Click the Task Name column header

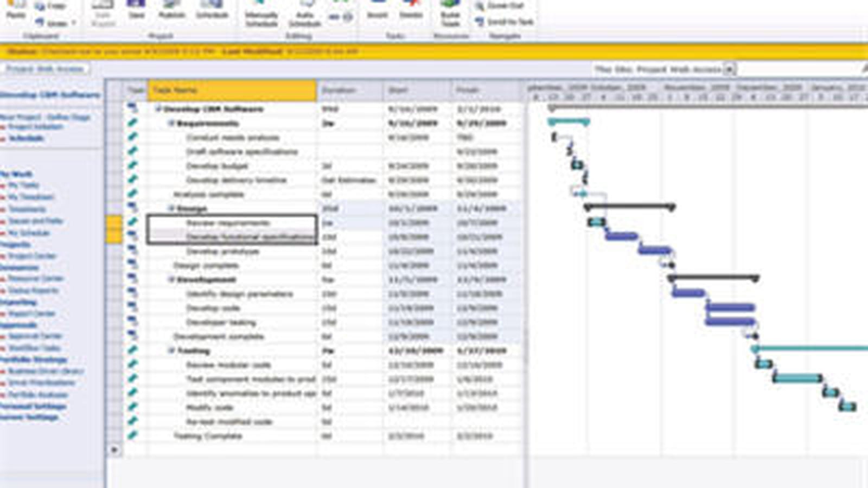tap(232, 91)
